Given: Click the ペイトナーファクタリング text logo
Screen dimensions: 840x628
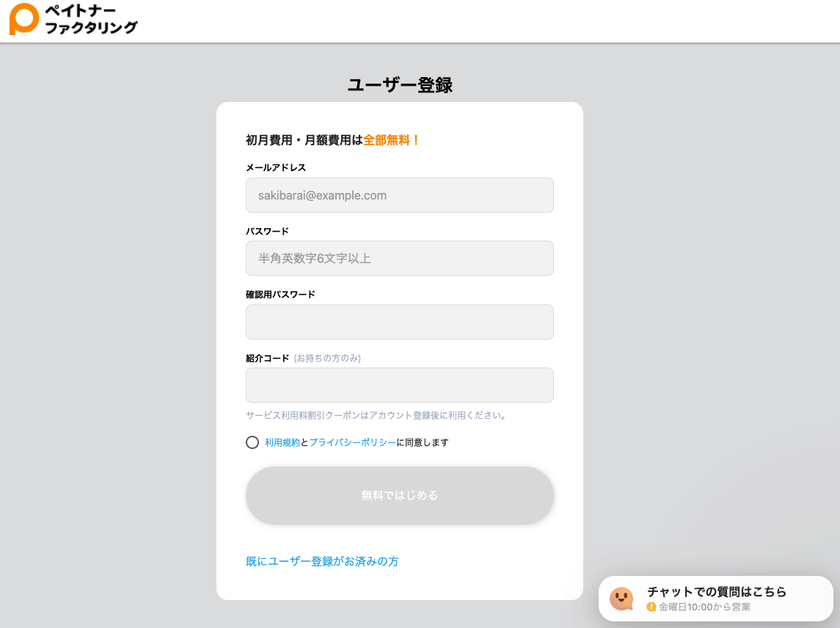Looking at the screenshot, I should [85, 21].
